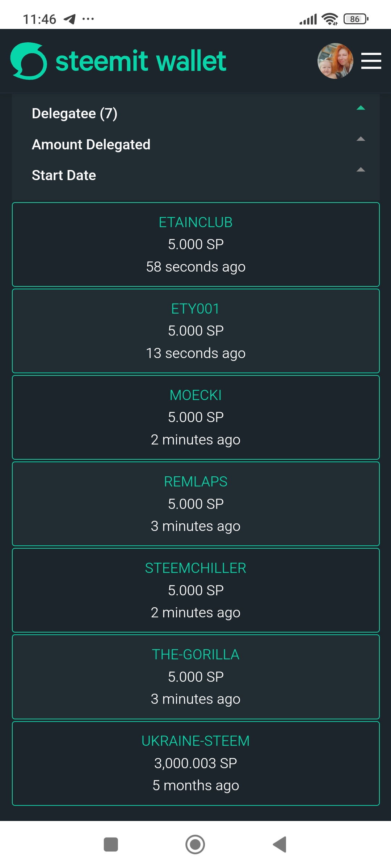Sort by Start Date arrow

pos(361,170)
